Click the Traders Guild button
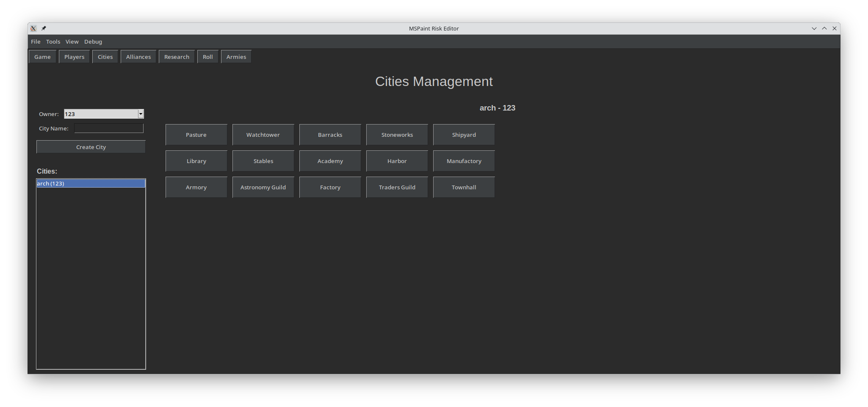The image size is (868, 407). click(x=397, y=187)
